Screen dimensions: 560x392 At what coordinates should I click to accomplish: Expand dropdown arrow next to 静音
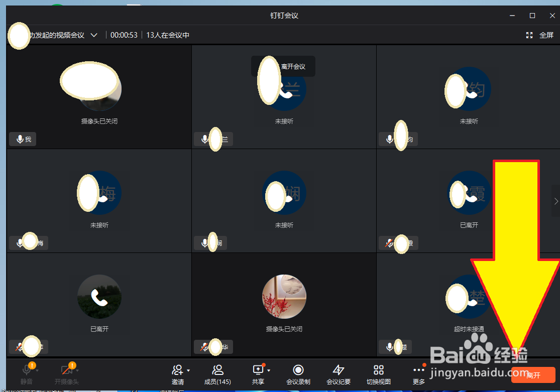[38, 370]
